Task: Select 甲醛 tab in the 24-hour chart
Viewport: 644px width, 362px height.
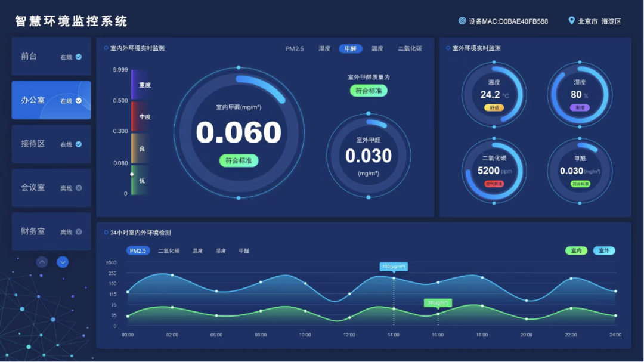Action: pos(244,251)
